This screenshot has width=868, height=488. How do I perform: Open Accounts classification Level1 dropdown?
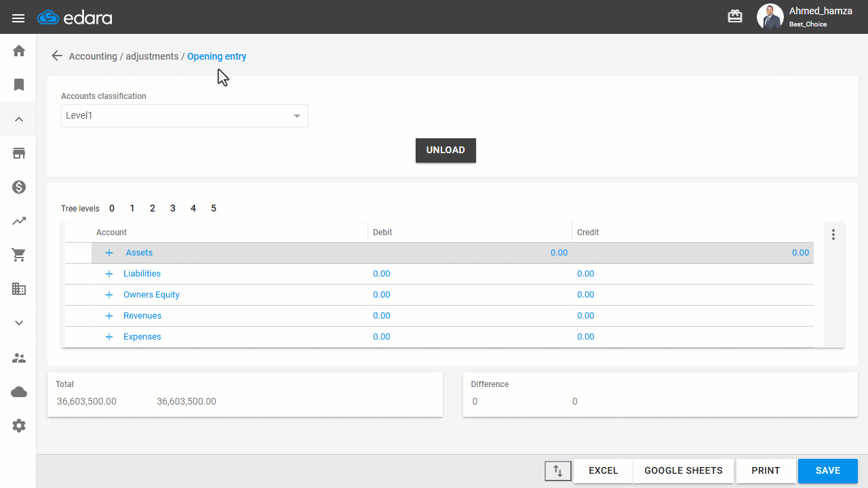184,116
